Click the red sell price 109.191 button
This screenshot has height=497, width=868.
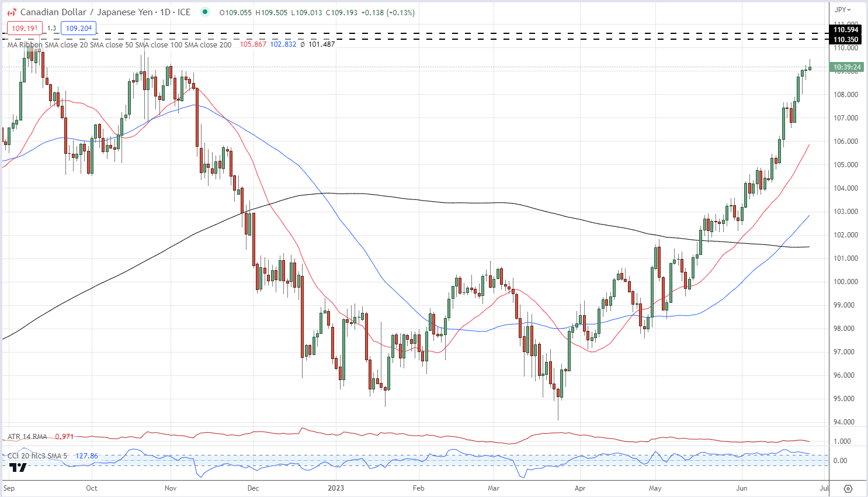(25, 28)
